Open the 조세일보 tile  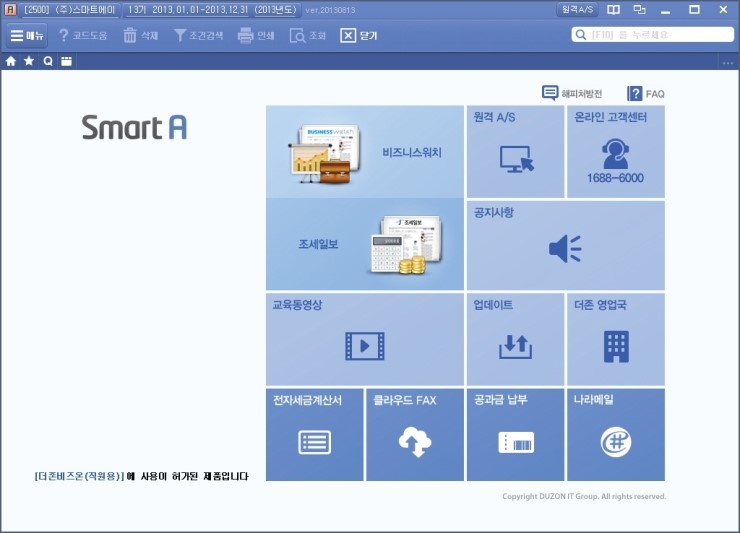[365, 244]
